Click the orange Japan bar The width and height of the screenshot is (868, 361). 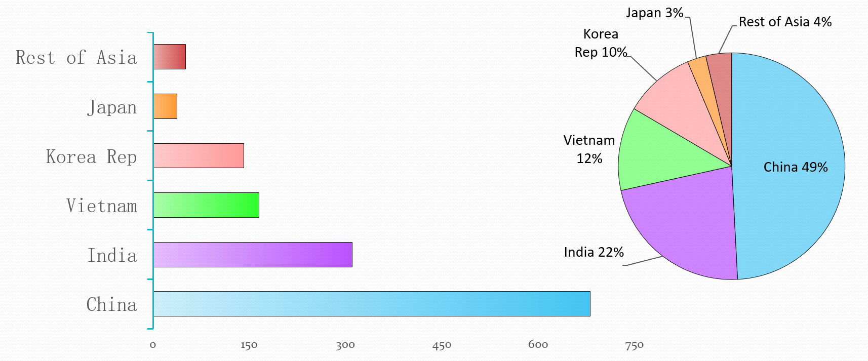point(165,106)
